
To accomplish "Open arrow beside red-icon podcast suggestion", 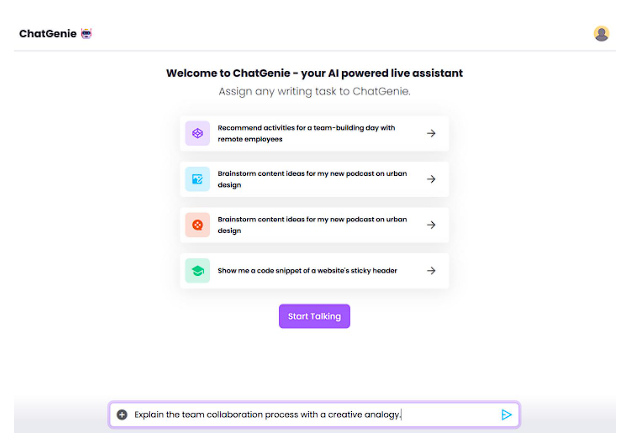I will tap(431, 225).
